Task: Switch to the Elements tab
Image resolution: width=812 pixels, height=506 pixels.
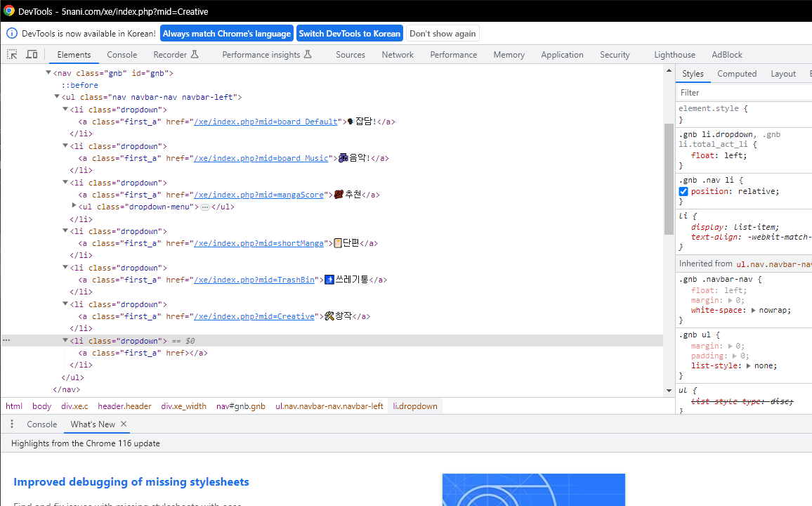Action: tap(74, 54)
